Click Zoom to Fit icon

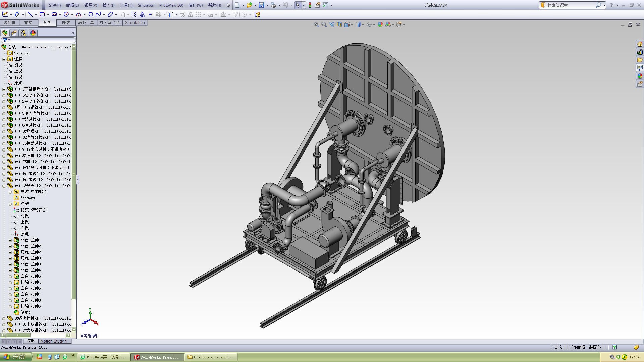[x=316, y=24]
